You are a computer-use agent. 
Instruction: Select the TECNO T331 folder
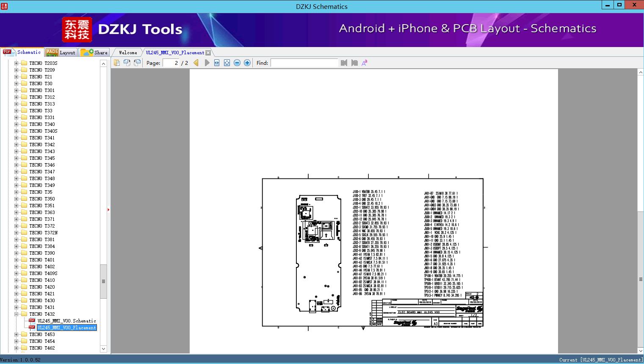42,117
